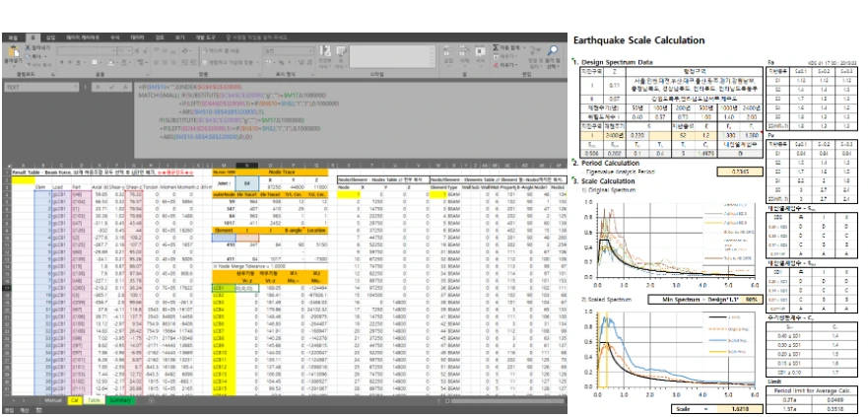Expand the Name Box dropdown showing TEXT
868x417 pixels.
pyautogui.click(x=76, y=88)
